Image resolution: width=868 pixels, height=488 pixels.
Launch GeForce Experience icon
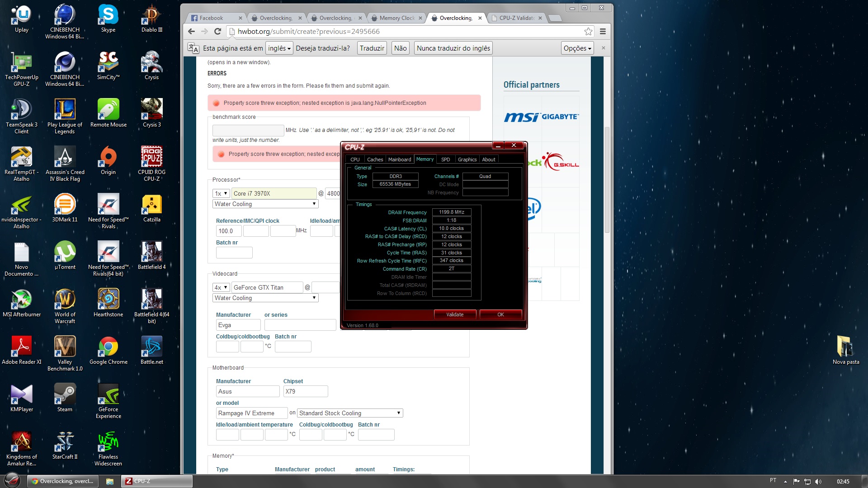pos(108,401)
